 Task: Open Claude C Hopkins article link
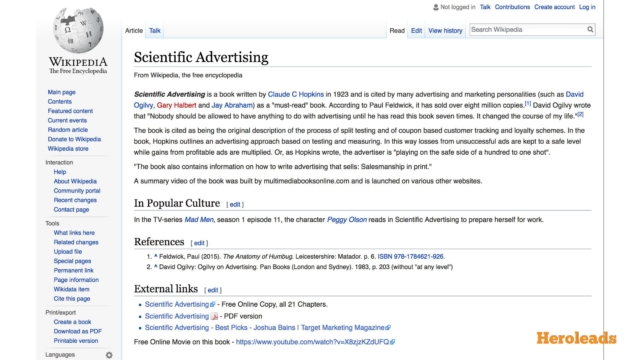(x=296, y=94)
